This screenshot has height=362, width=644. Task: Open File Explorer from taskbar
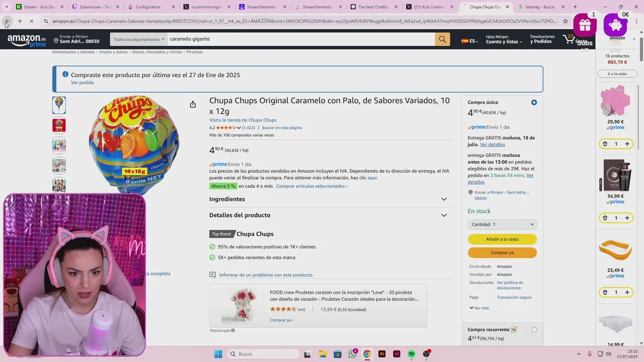[x=323, y=354]
